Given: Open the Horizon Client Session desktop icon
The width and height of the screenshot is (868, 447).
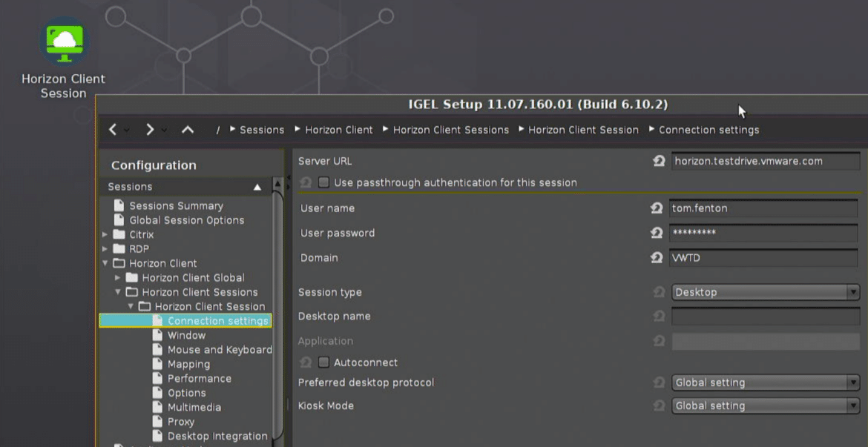Looking at the screenshot, I should click(65, 42).
